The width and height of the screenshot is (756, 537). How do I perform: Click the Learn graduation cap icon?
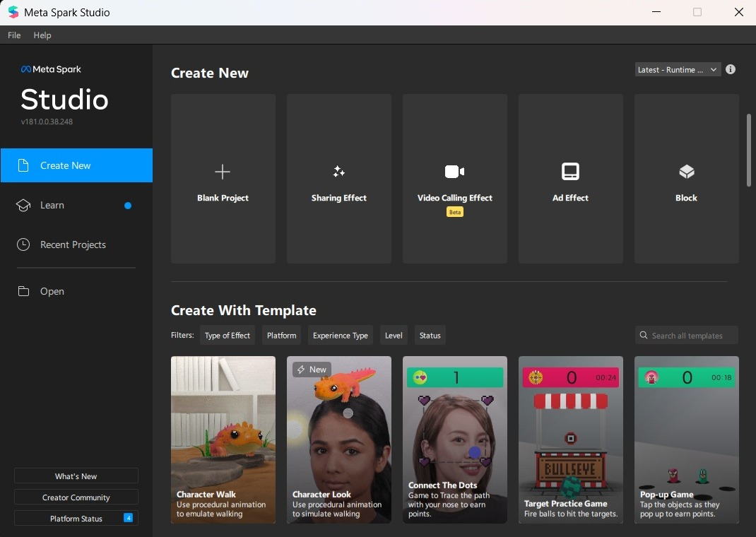(x=23, y=206)
